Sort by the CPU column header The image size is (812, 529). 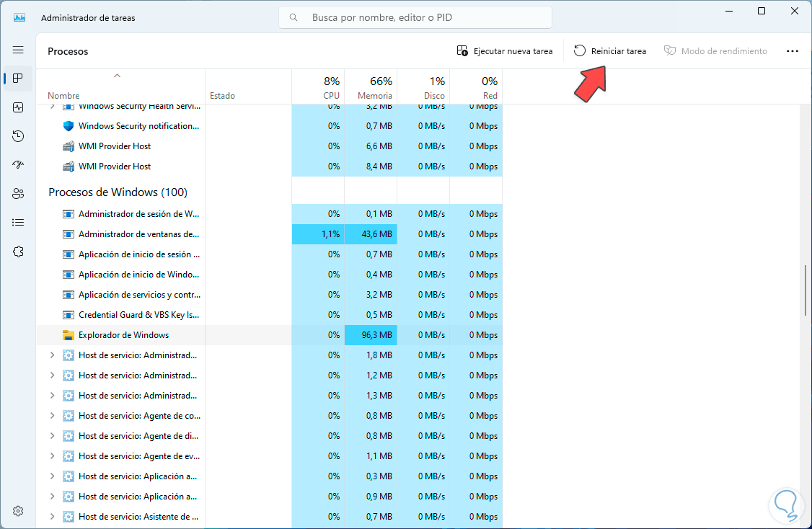(x=318, y=87)
